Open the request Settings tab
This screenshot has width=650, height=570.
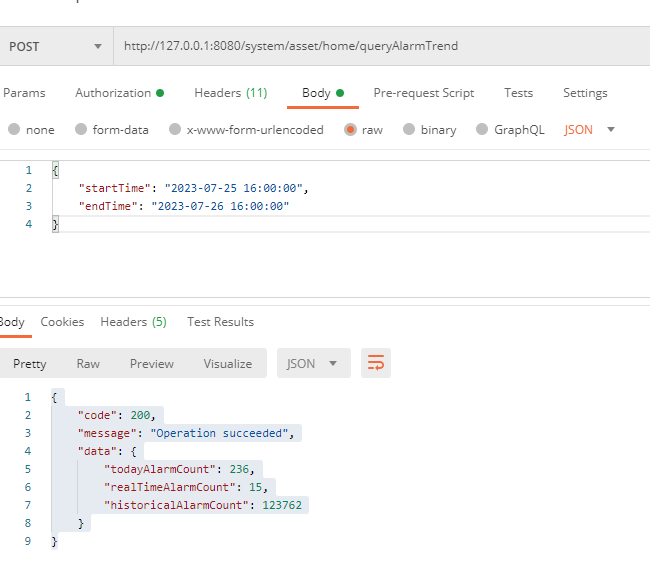coord(585,93)
